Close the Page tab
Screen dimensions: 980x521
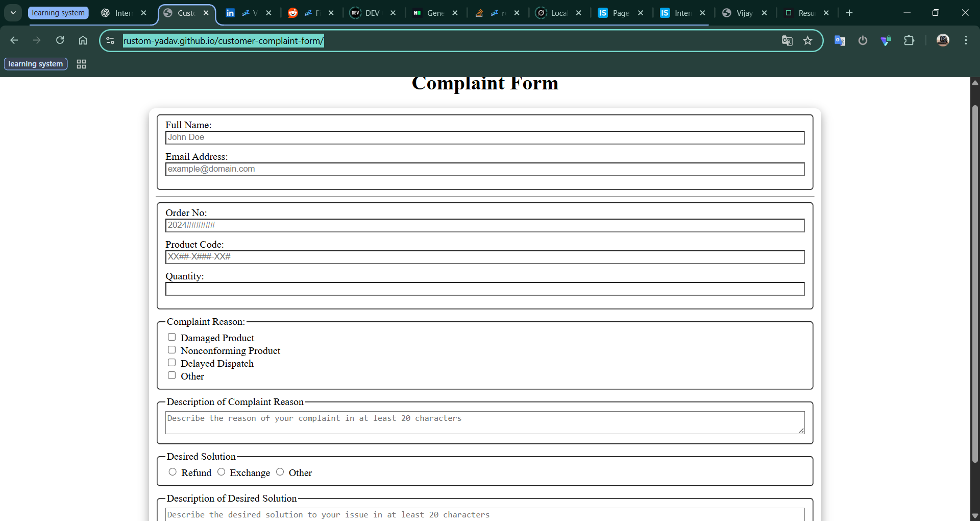(641, 13)
